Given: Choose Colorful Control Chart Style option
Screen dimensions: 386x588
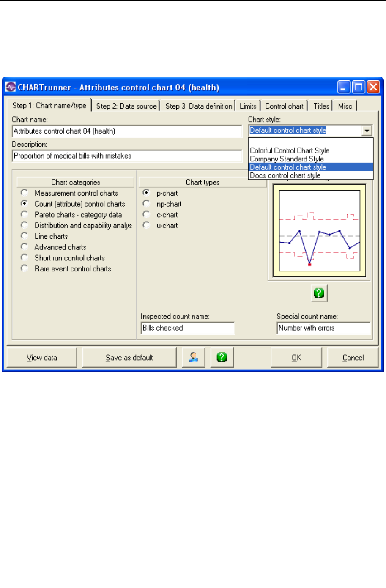Looking at the screenshot, I should point(311,150).
